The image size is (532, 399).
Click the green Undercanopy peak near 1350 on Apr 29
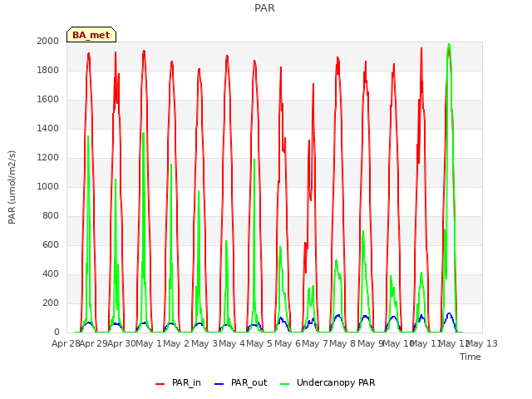88,136
